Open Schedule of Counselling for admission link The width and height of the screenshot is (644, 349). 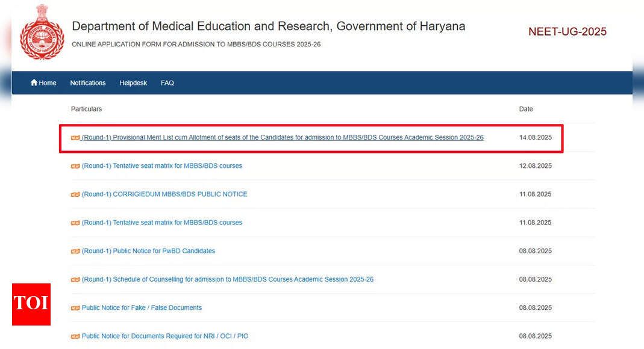[228, 279]
